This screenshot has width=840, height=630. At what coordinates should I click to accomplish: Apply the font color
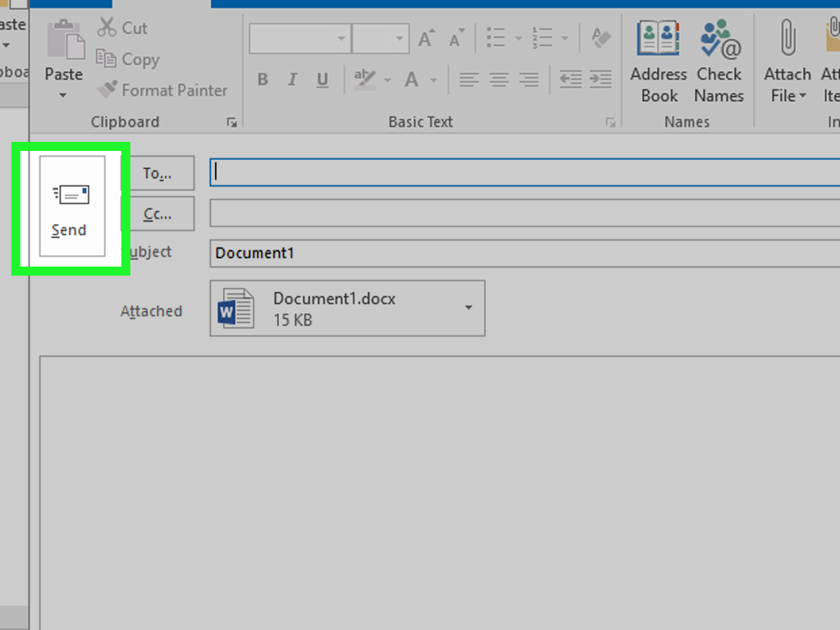coord(412,80)
